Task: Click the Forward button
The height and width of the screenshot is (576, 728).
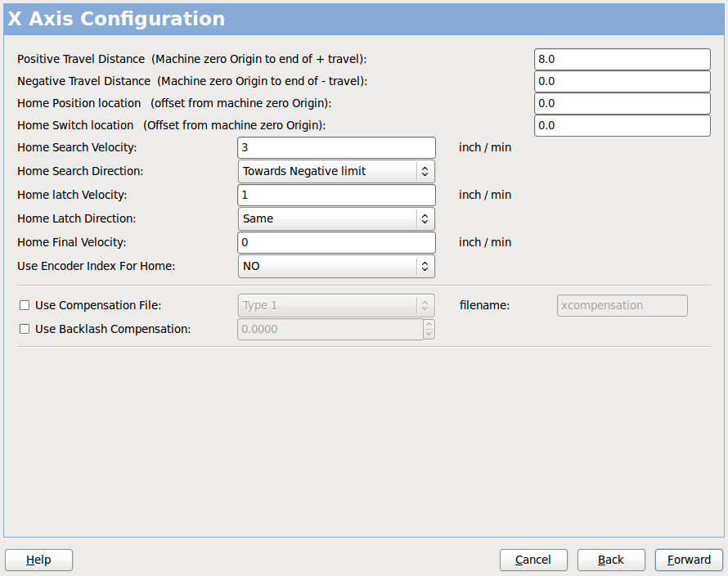Action: pyautogui.click(x=688, y=560)
